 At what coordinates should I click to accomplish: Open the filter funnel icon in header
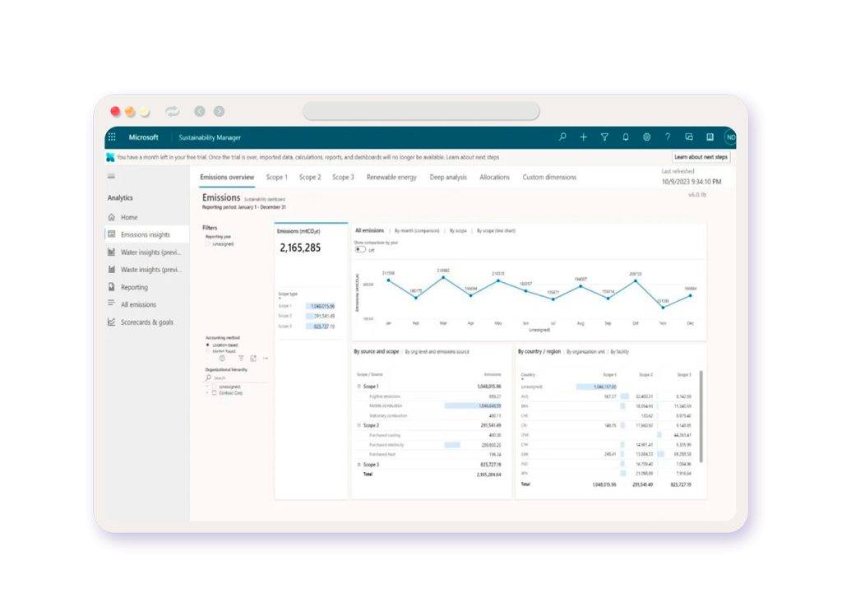click(604, 137)
